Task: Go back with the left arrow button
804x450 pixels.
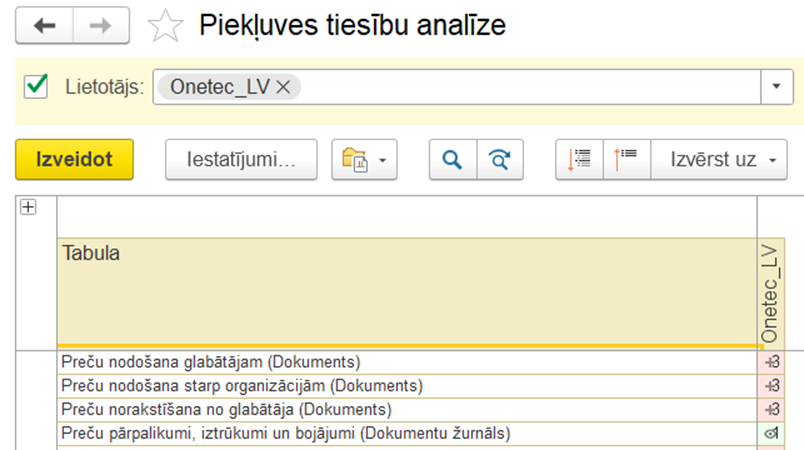Action: pyautogui.click(x=45, y=26)
